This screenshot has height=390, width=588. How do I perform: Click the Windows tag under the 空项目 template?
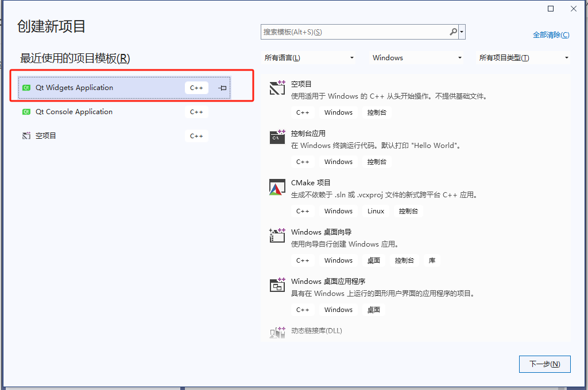click(338, 112)
